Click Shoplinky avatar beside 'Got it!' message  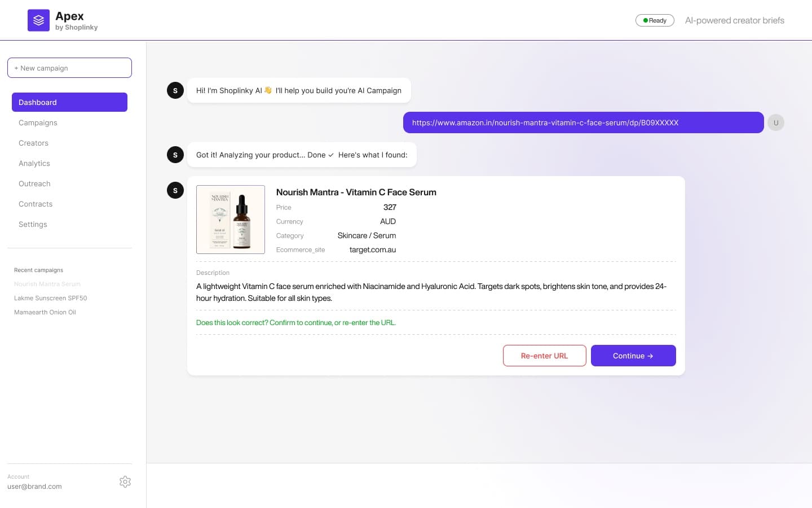coord(175,155)
